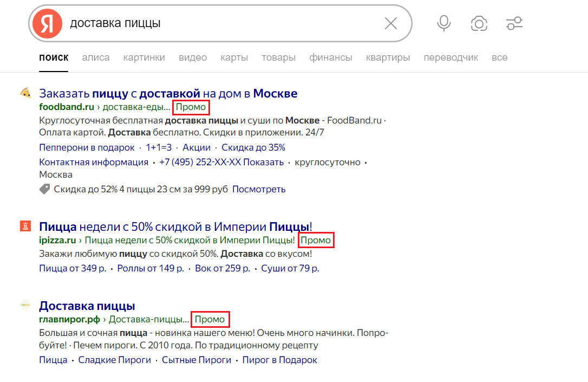Open the карты tab
Viewport: 588px width, 382px height.
tap(234, 57)
